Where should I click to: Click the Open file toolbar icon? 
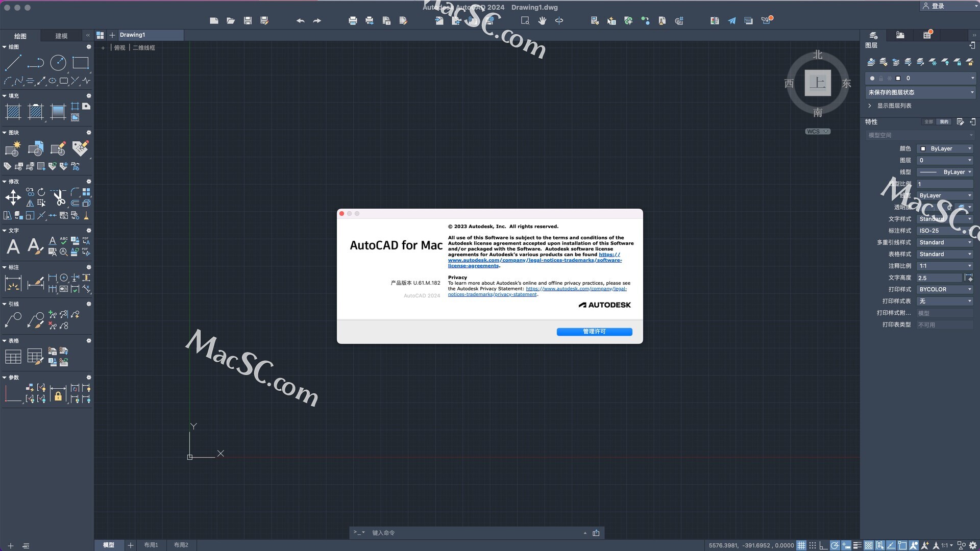pyautogui.click(x=231, y=21)
